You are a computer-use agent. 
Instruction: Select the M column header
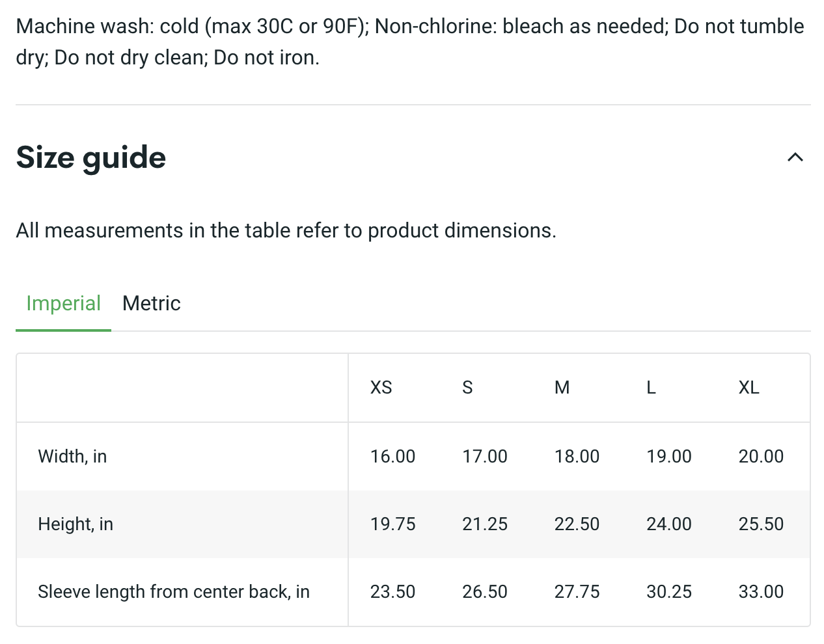562,388
